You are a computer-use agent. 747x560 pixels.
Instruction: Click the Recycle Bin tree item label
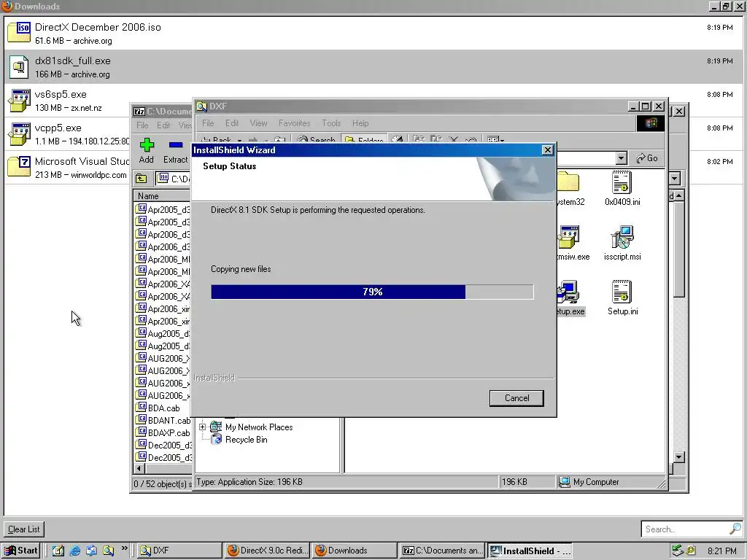coord(247,440)
